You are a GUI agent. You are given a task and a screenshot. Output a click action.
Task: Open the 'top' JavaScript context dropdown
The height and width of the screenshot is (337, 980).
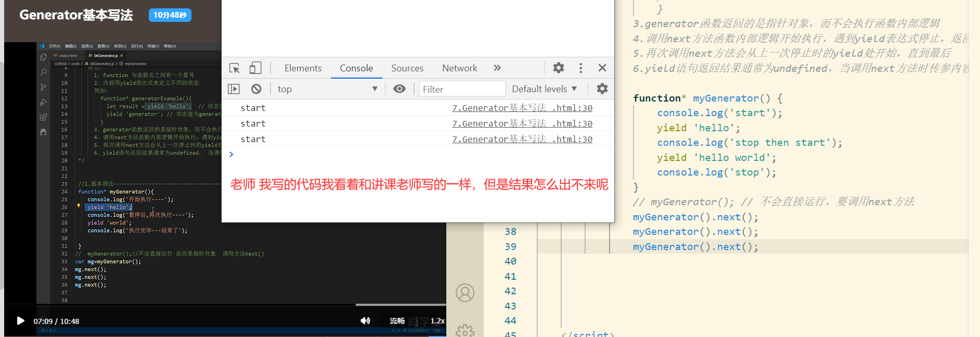[x=328, y=89]
